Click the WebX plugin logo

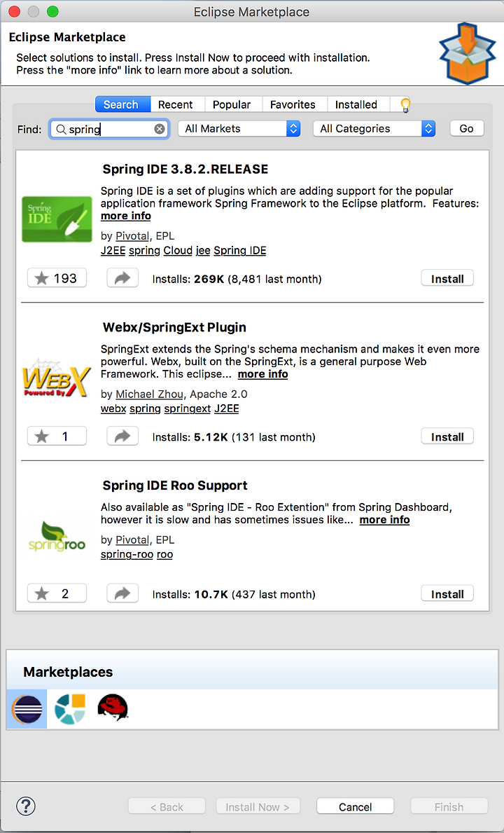click(x=57, y=377)
